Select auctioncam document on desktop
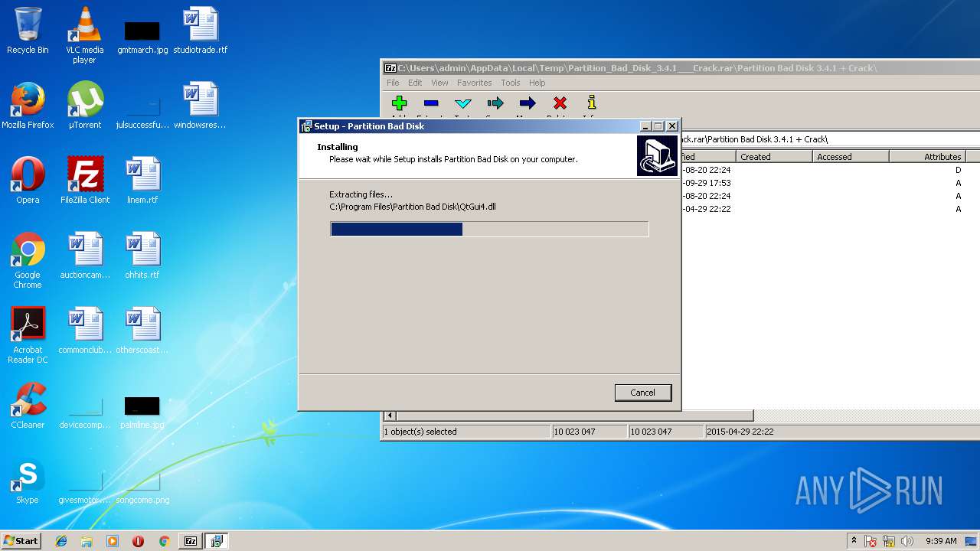Image resolution: width=980 pixels, height=551 pixels. coord(85,256)
